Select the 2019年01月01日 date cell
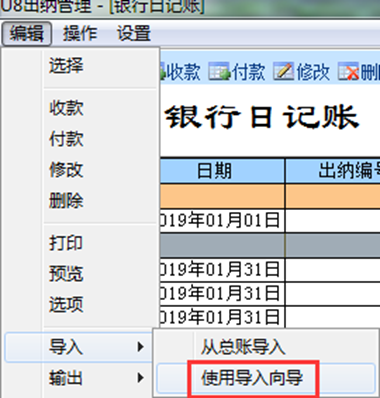The image size is (380, 398). (222, 221)
